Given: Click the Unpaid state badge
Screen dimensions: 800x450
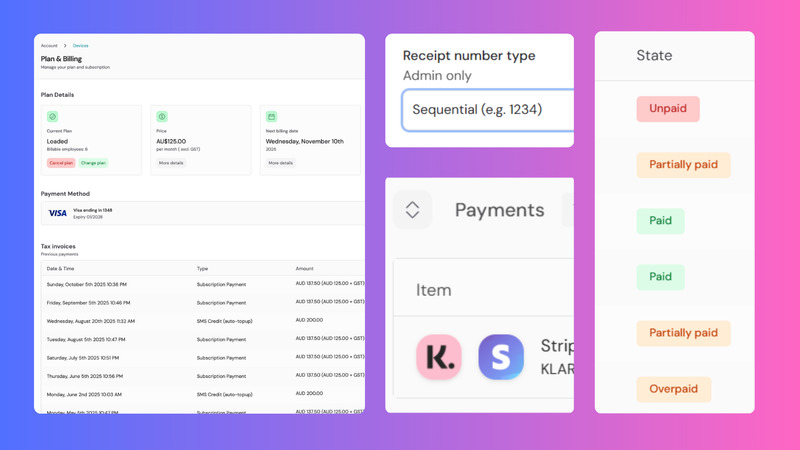Looking at the screenshot, I should [668, 109].
